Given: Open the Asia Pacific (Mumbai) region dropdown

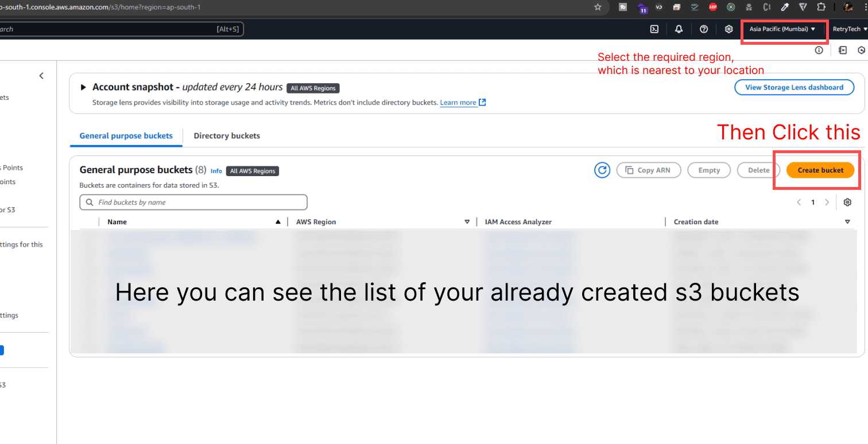Looking at the screenshot, I should click(782, 29).
